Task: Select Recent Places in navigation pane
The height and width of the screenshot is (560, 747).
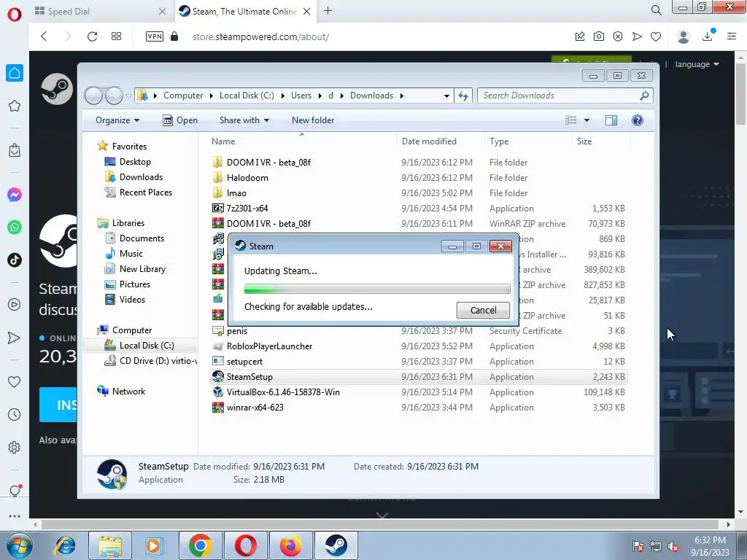Action: (146, 192)
